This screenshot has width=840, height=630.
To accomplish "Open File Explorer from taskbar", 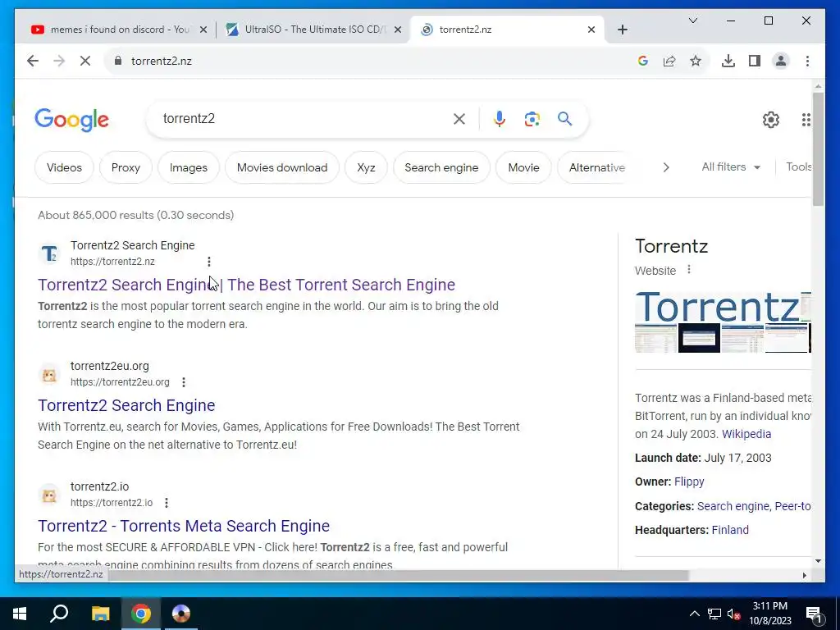I will pyautogui.click(x=100, y=614).
